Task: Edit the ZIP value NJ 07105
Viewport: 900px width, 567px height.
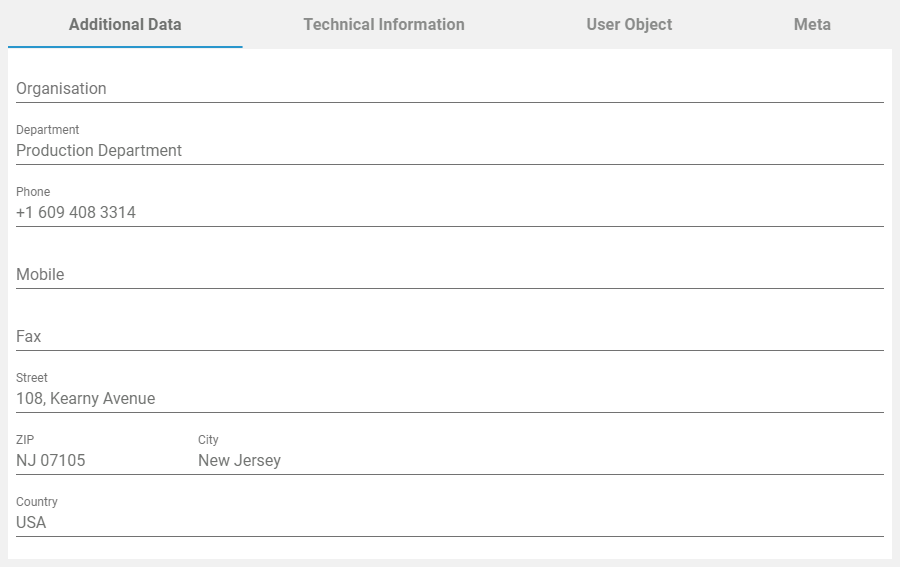Action: pyautogui.click(x=51, y=460)
